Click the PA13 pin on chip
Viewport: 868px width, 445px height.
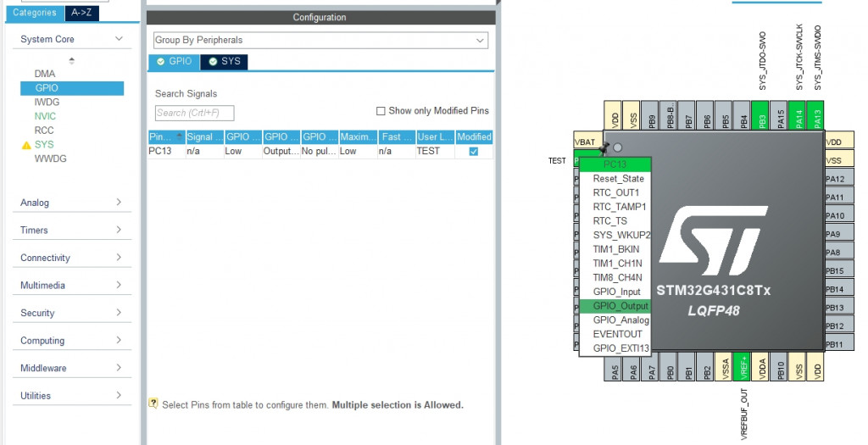816,115
